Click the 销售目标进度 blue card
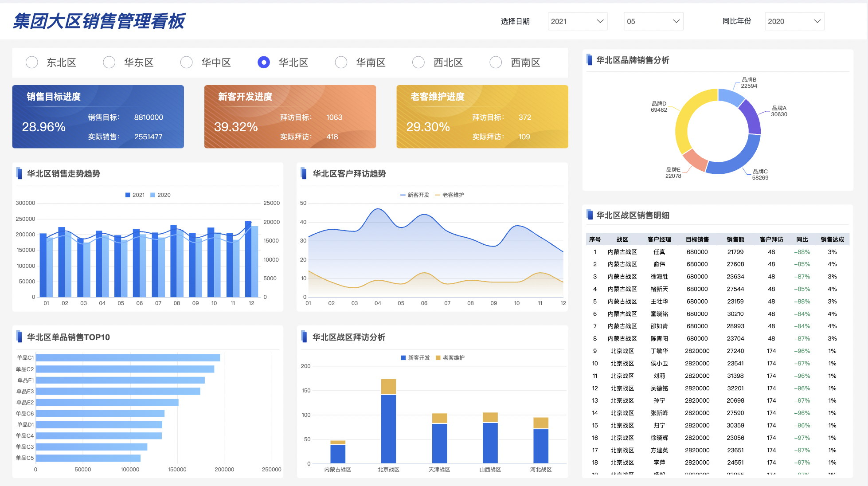Screen dimensions: 868x486 pyautogui.click(x=98, y=117)
